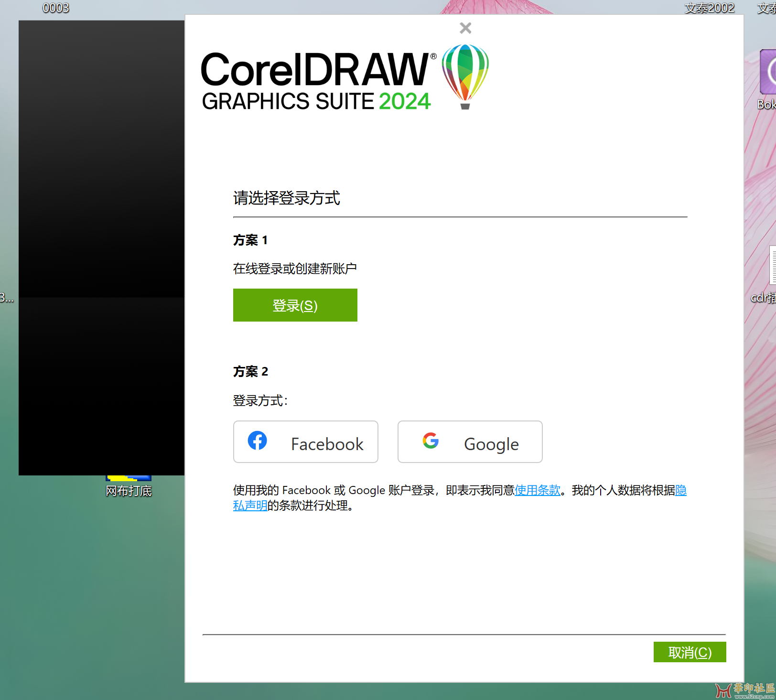Sign in with Facebook
Viewport: 776px width, 700px height.
(x=306, y=442)
